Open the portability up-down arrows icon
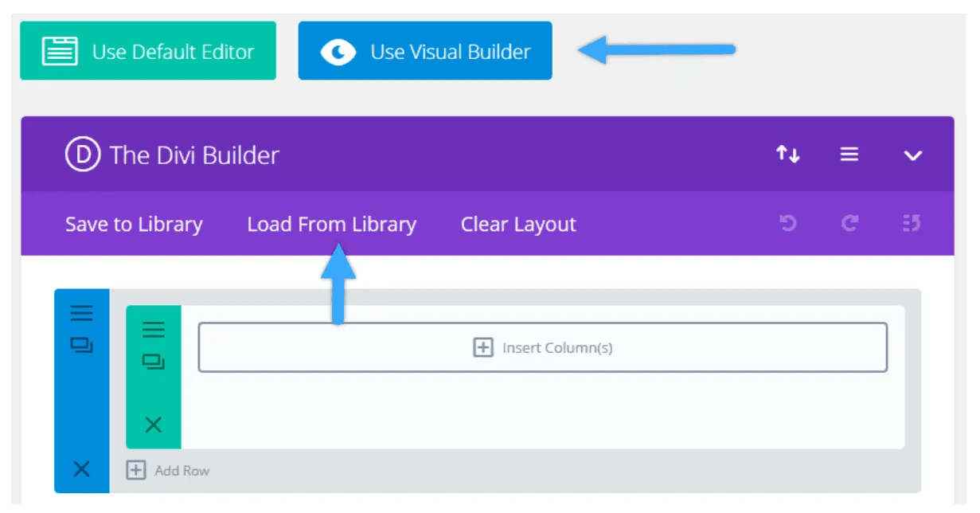 pyautogui.click(x=788, y=155)
